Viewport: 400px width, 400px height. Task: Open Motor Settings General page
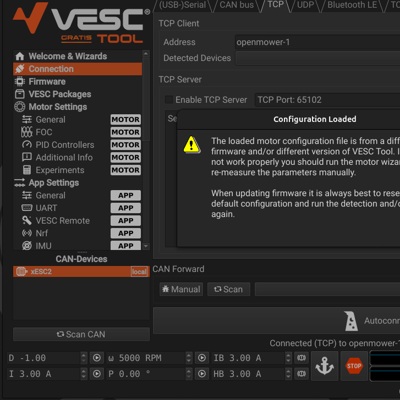(x=77, y=119)
